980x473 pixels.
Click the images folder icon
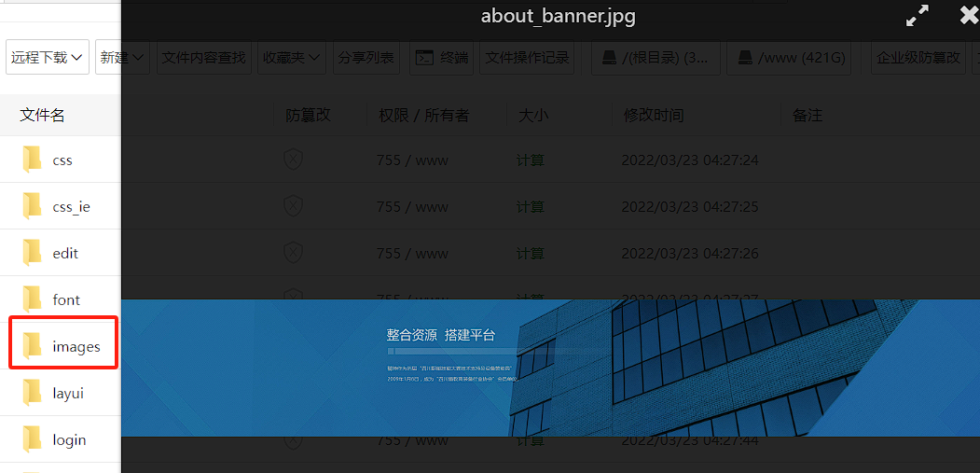[32, 346]
